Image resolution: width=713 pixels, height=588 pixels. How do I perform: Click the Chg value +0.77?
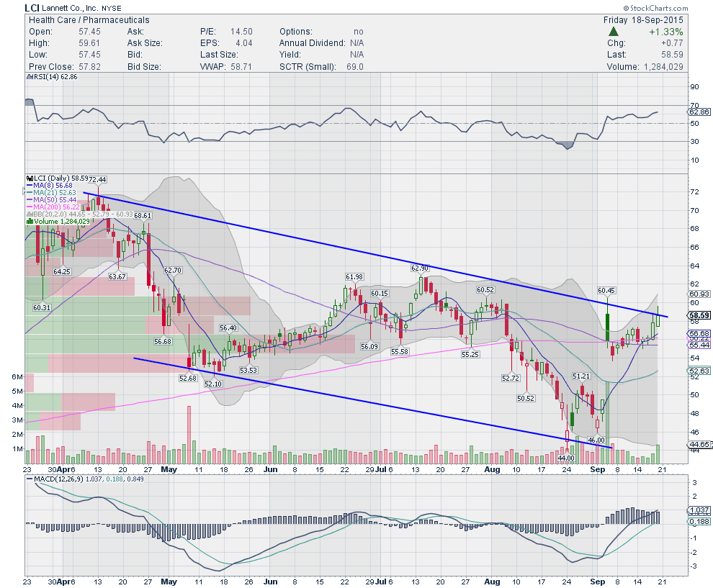(672, 43)
